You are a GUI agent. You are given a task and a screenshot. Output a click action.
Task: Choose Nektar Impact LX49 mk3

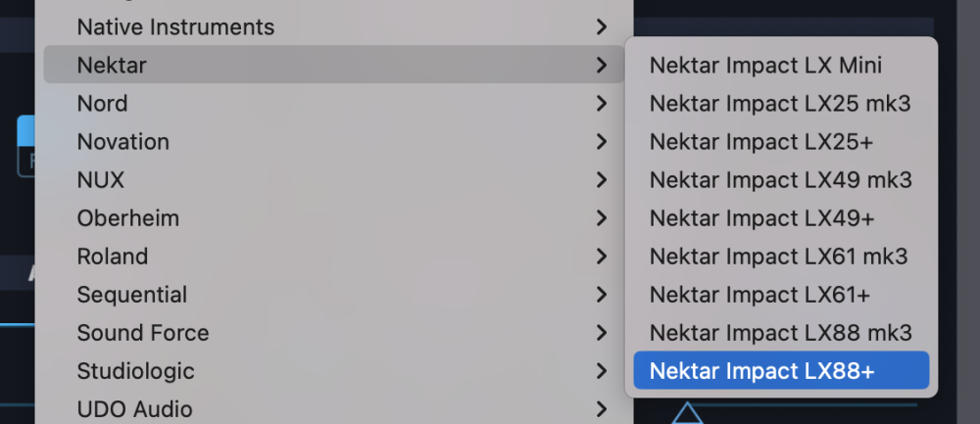tap(780, 180)
